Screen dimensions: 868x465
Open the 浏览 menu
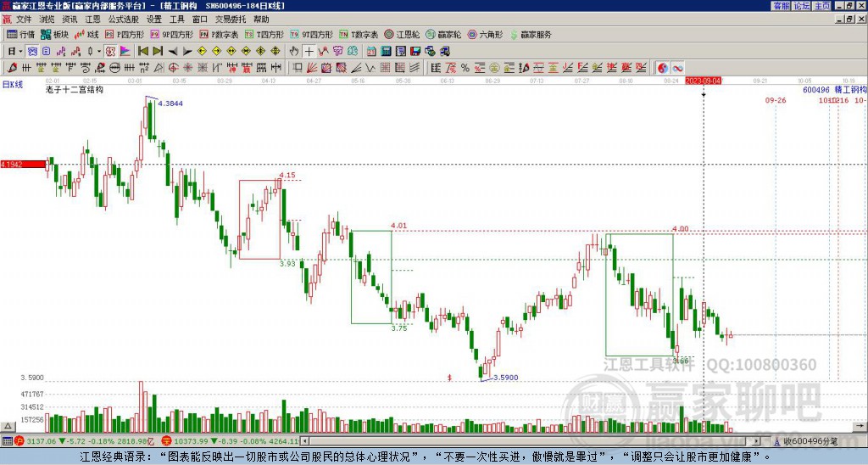47,20
